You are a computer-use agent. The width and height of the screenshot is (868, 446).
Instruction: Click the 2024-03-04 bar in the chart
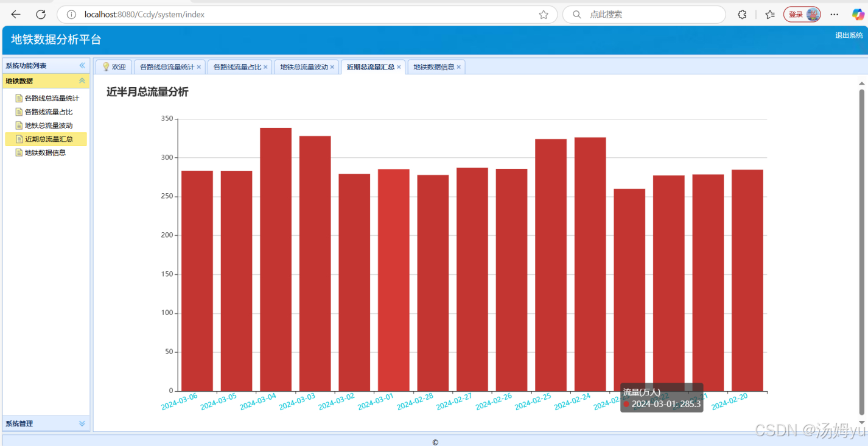pyautogui.click(x=276, y=260)
